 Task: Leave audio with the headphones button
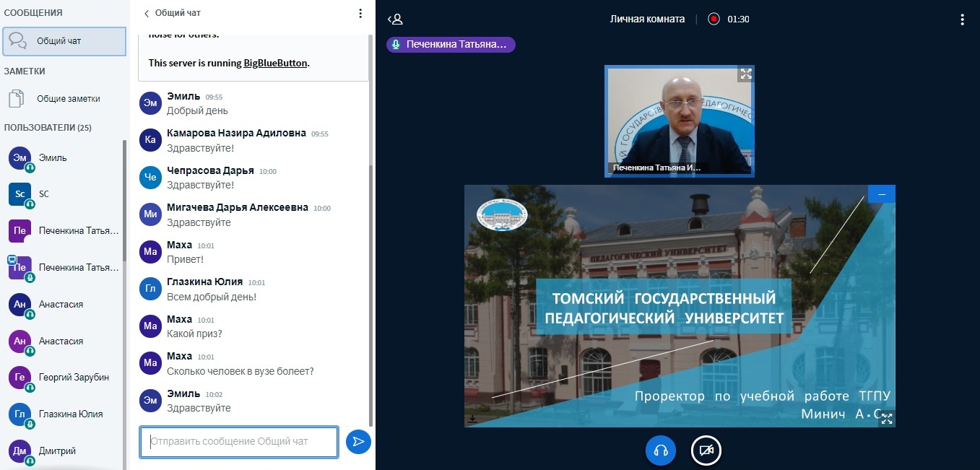pyautogui.click(x=660, y=451)
